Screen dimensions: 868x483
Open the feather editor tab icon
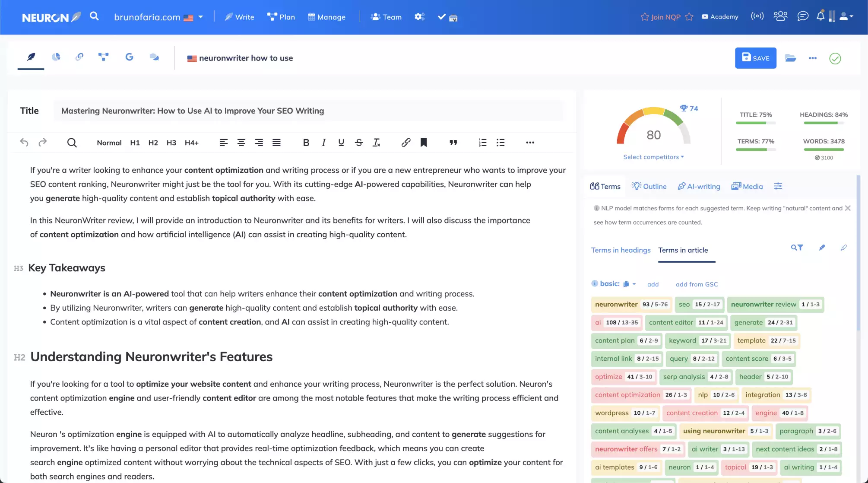(31, 57)
